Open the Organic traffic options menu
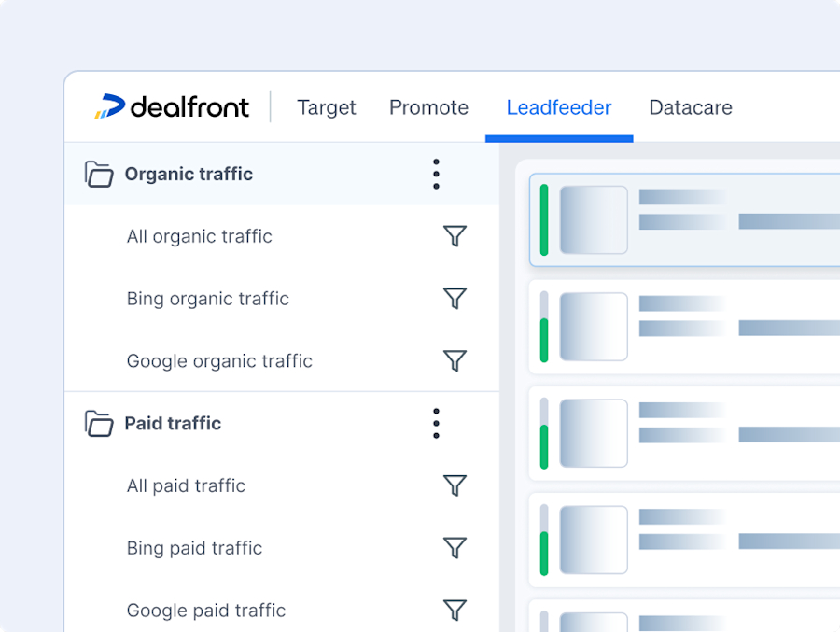Screen dimensions: 840x632 coord(436,174)
